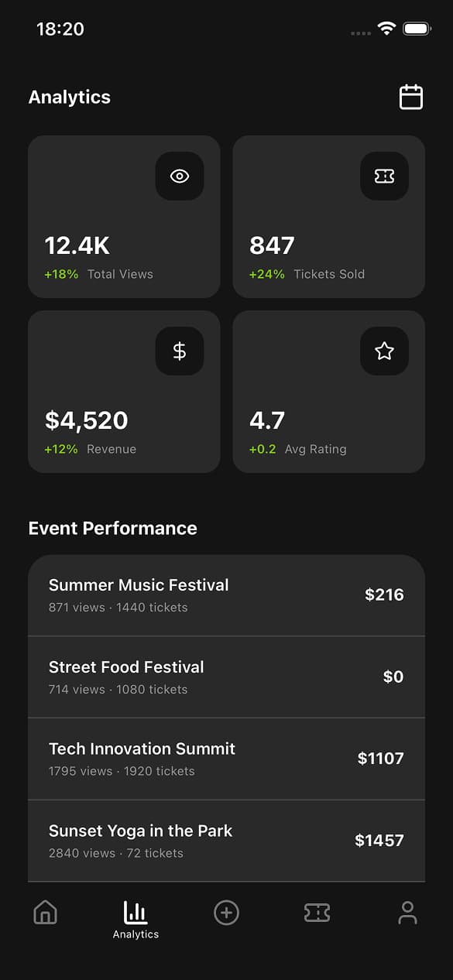Click the eye icon on Total Views card

point(180,176)
